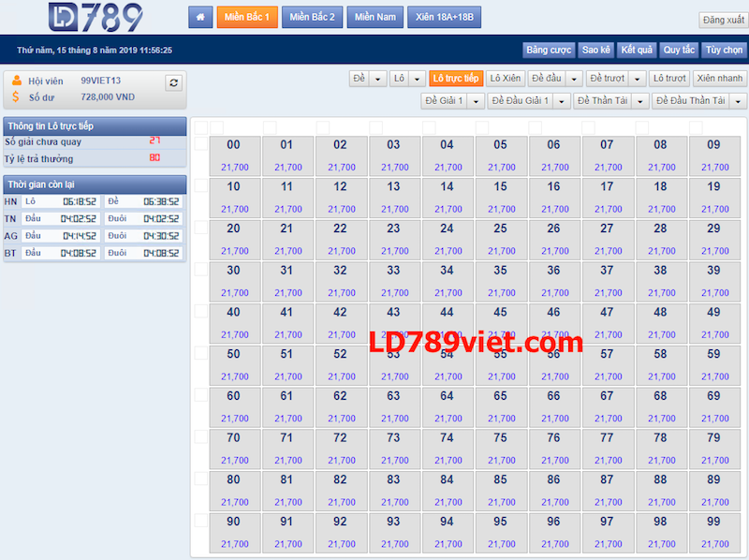Choose number 57 cell
Image resolution: width=749 pixels, height=560 pixels.
tap(608, 365)
